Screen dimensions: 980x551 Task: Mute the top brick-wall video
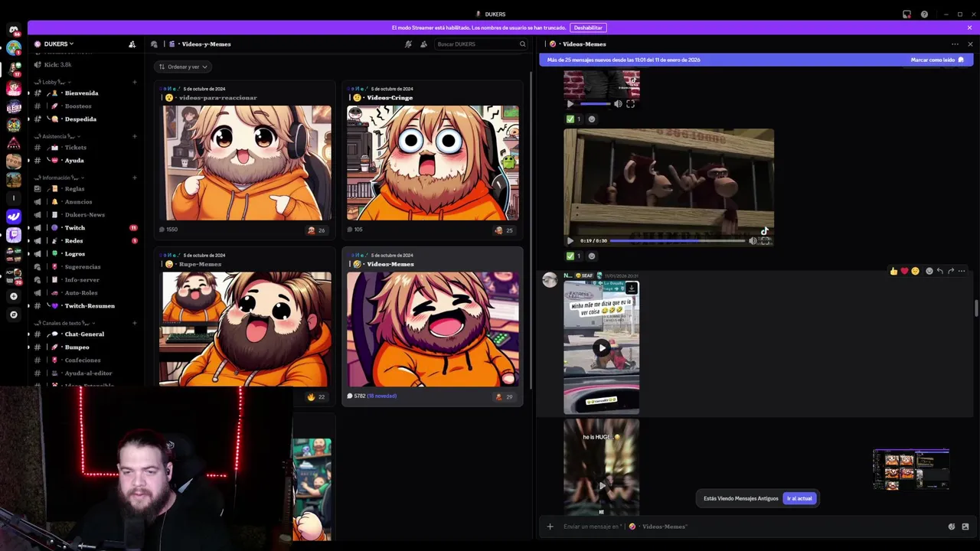(618, 104)
